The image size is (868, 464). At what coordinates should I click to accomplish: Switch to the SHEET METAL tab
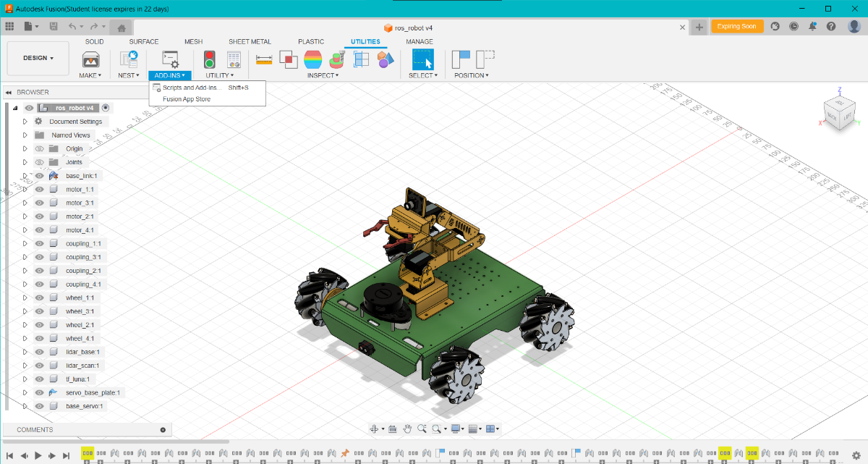(250, 41)
